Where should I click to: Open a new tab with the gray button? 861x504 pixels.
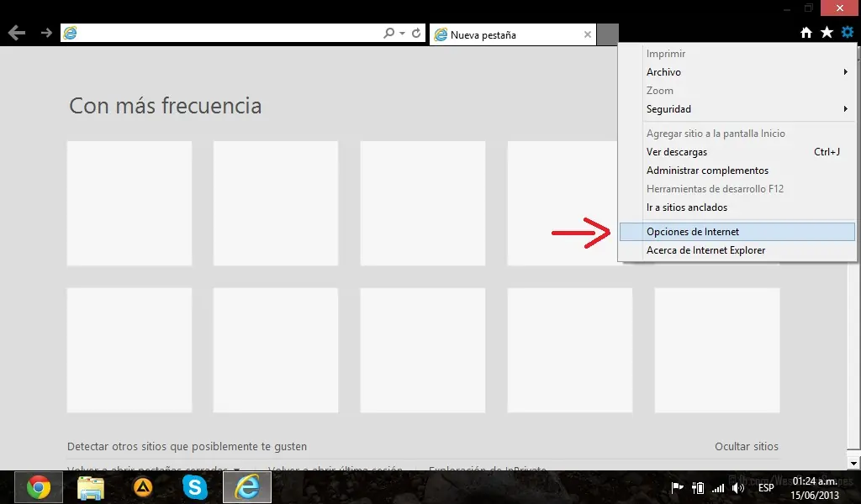pyautogui.click(x=608, y=34)
